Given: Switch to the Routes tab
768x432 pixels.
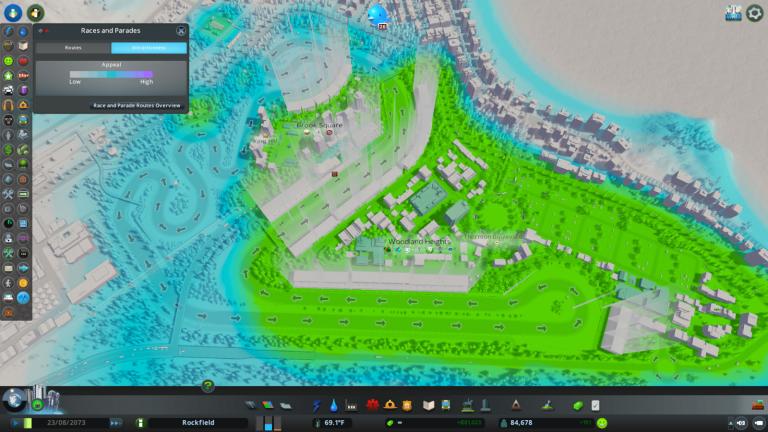Looking at the screenshot, I should (x=73, y=48).
